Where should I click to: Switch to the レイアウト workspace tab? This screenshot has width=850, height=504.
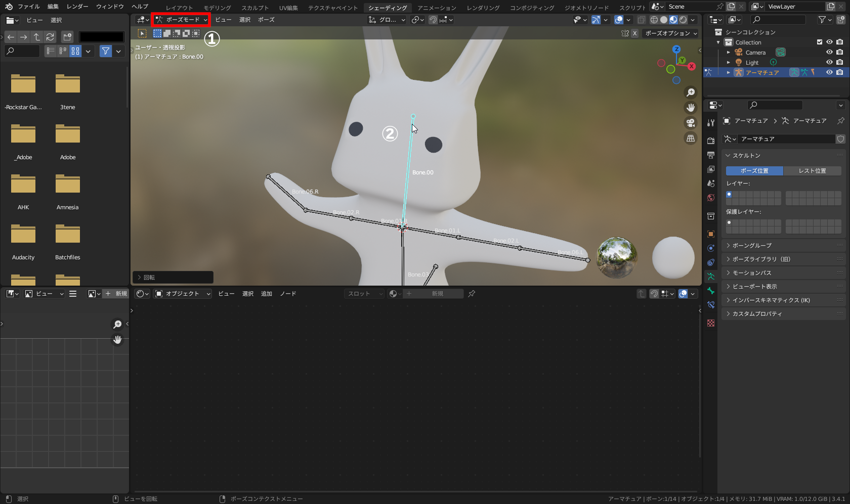click(x=180, y=8)
